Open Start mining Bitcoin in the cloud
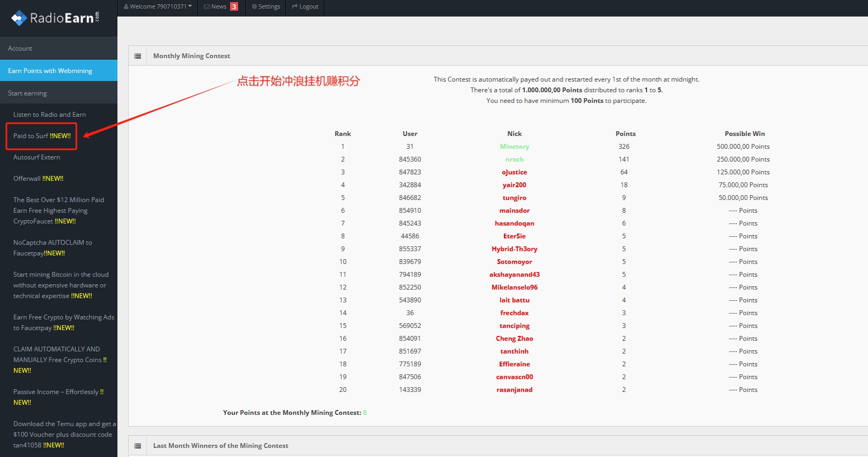 click(x=60, y=285)
